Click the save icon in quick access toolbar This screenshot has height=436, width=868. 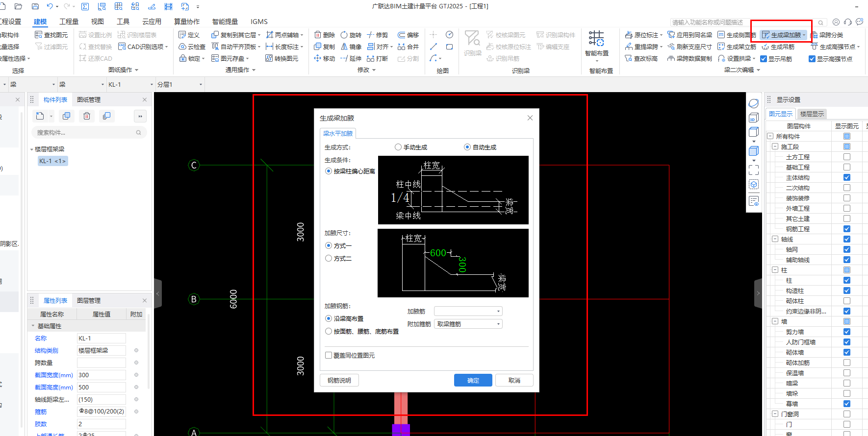(35, 6)
